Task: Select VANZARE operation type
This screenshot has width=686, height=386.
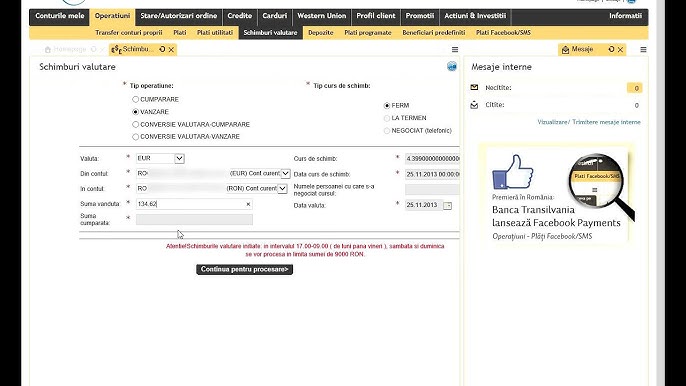Action: [136, 112]
